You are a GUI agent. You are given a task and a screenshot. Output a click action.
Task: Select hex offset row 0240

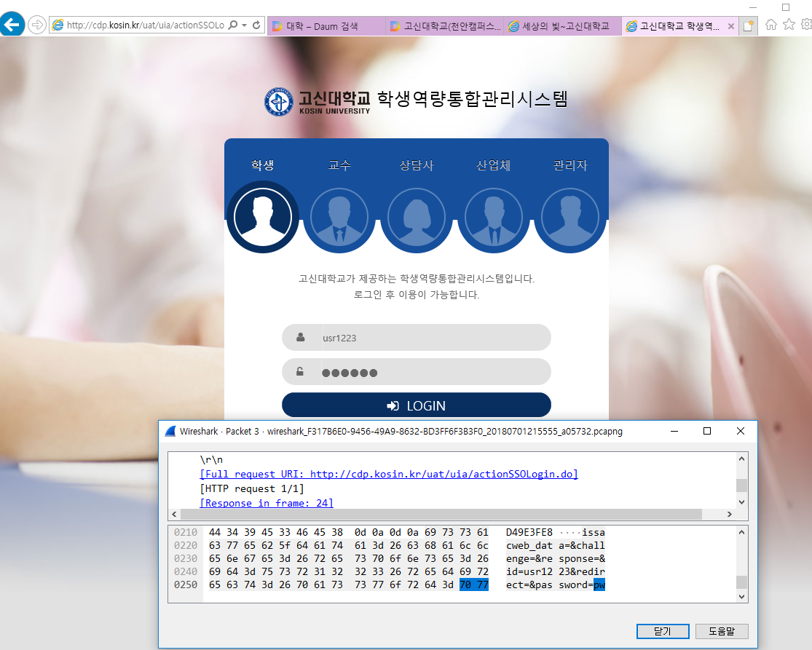click(x=186, y=571)
